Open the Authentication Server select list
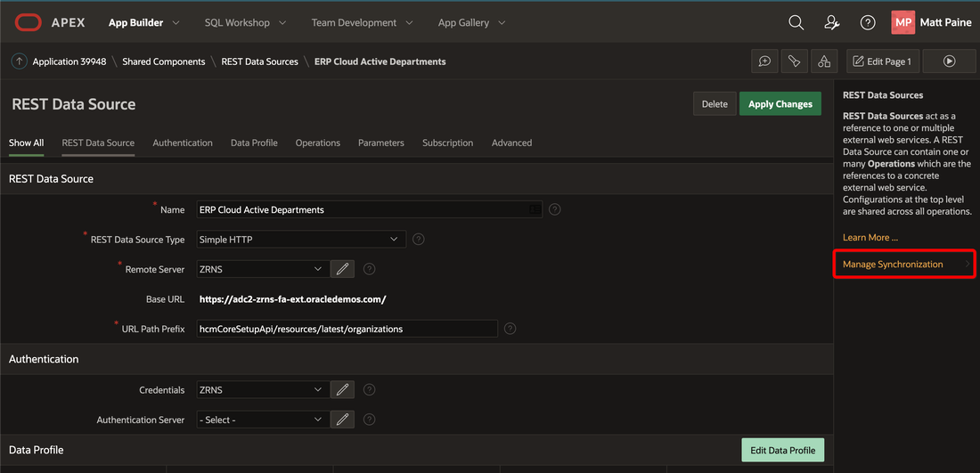 pyautogui.click(x=263, y=420)
